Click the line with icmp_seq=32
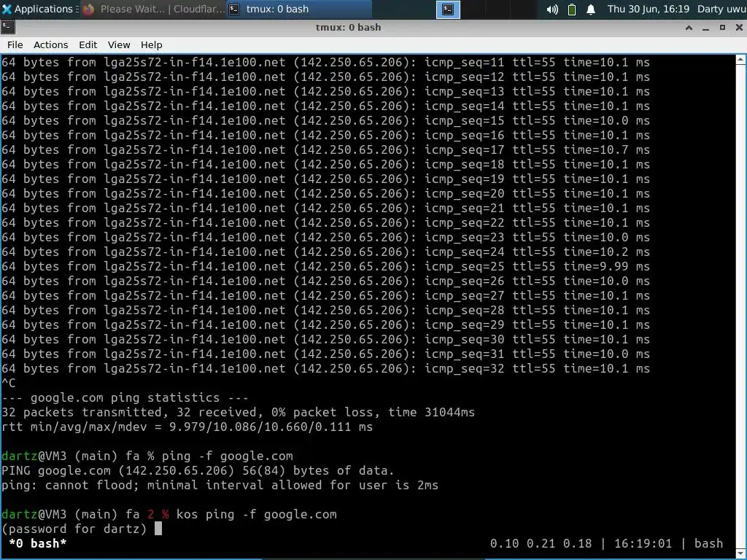This screenshot has height=560, width=747. (325, 368)
